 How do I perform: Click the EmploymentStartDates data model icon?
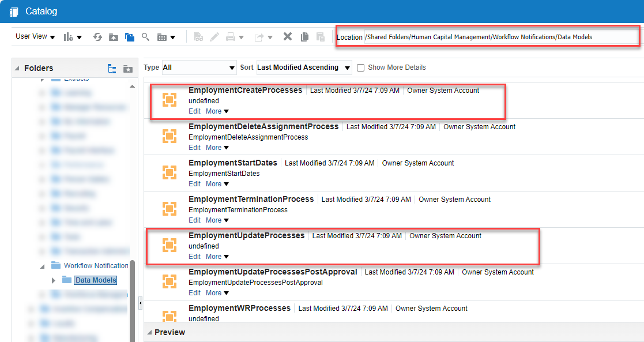[169, 172]
